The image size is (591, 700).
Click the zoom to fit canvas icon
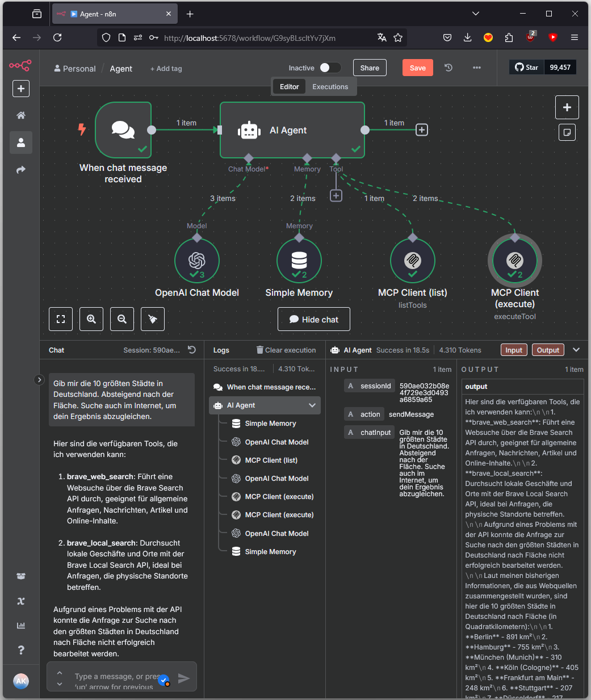tap(61, 319)
